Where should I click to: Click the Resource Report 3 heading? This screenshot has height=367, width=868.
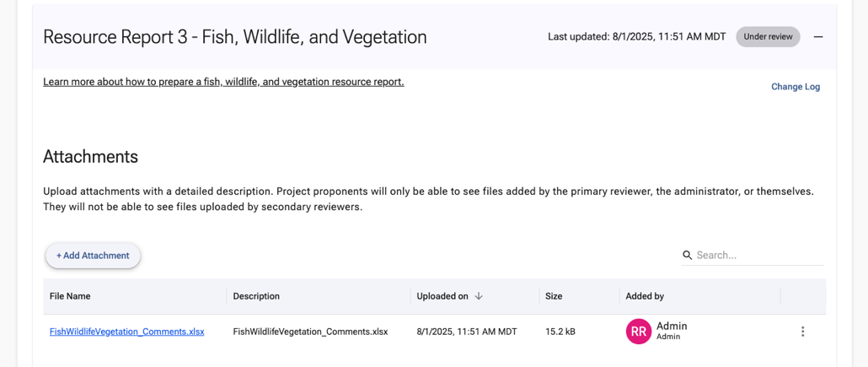coord(234,37)
